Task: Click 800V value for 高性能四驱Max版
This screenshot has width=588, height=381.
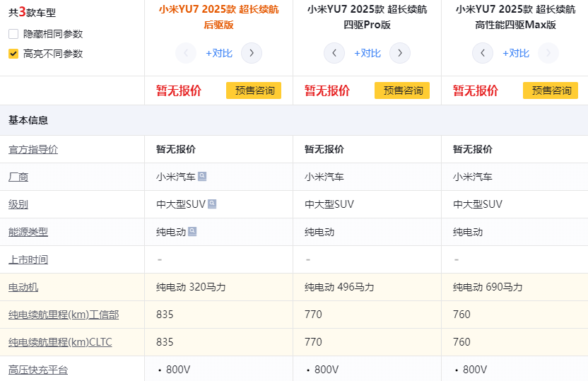Action: [x=475, y=370]
